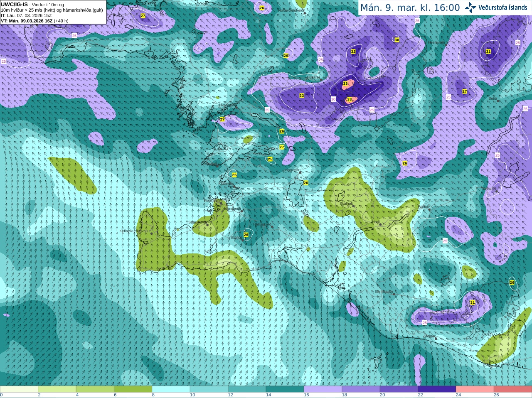Click the Hólmsheiði station label

coord(232,209)
